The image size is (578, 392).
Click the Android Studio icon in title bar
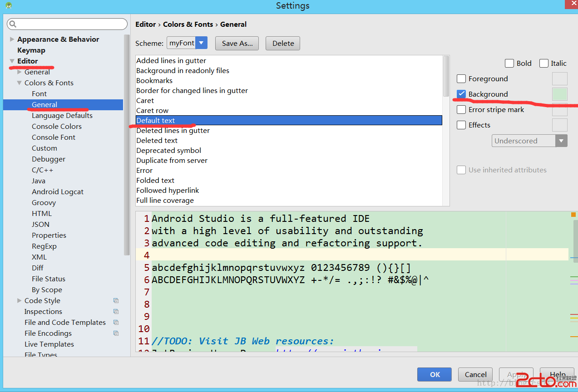point(9,6)
